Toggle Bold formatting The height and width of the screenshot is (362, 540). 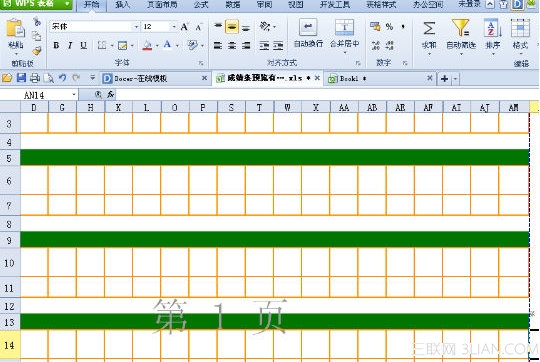click(x=56, y=45)
